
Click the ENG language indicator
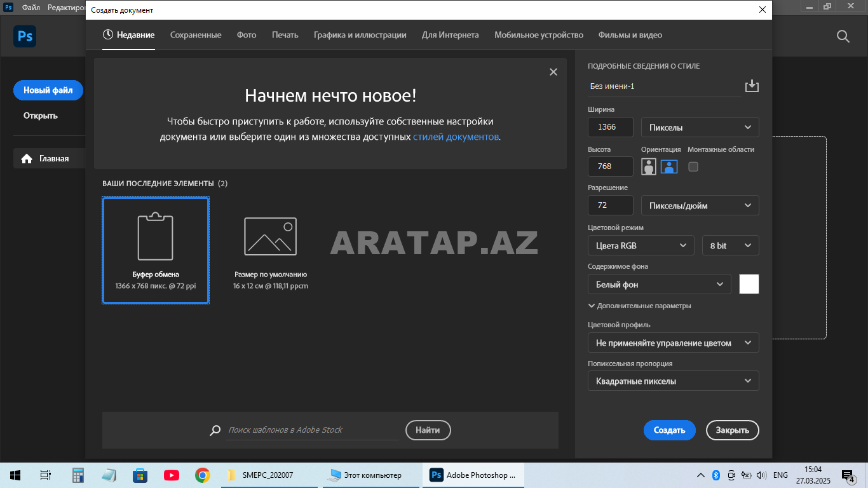(x=781, y=475)
